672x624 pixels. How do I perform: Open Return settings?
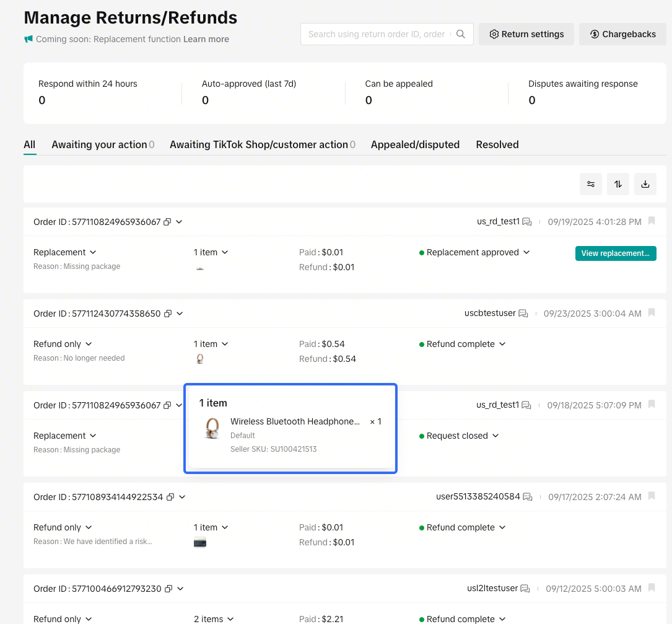526,34
